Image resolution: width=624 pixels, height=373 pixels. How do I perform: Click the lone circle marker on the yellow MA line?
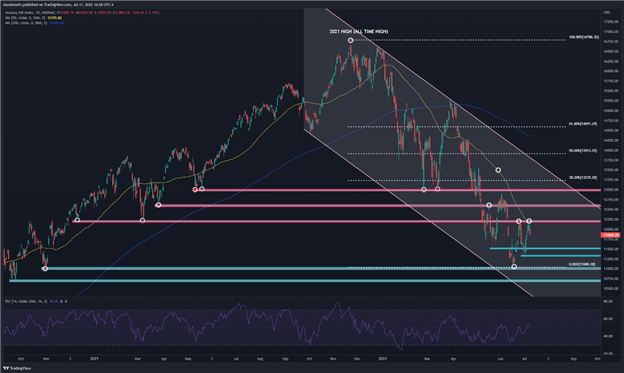[x=498, y=170]
